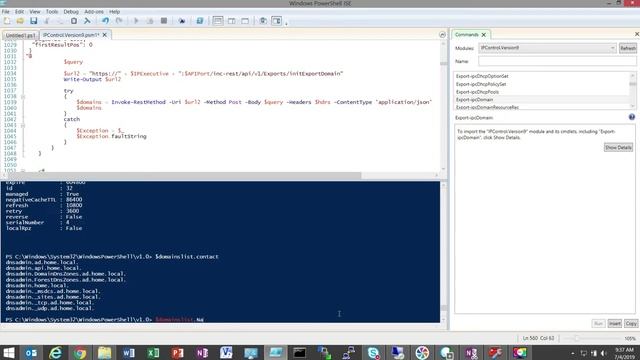Image resolution: width=640 pixels, height=360 pixels.
Task: Stop the operation with the square icon
Action: click(164, 21)
